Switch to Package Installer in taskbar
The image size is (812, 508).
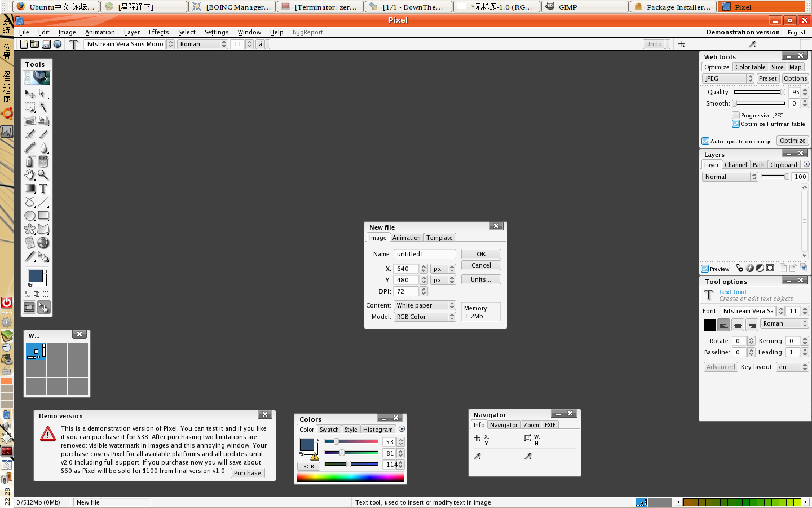(x=674, y=7)
